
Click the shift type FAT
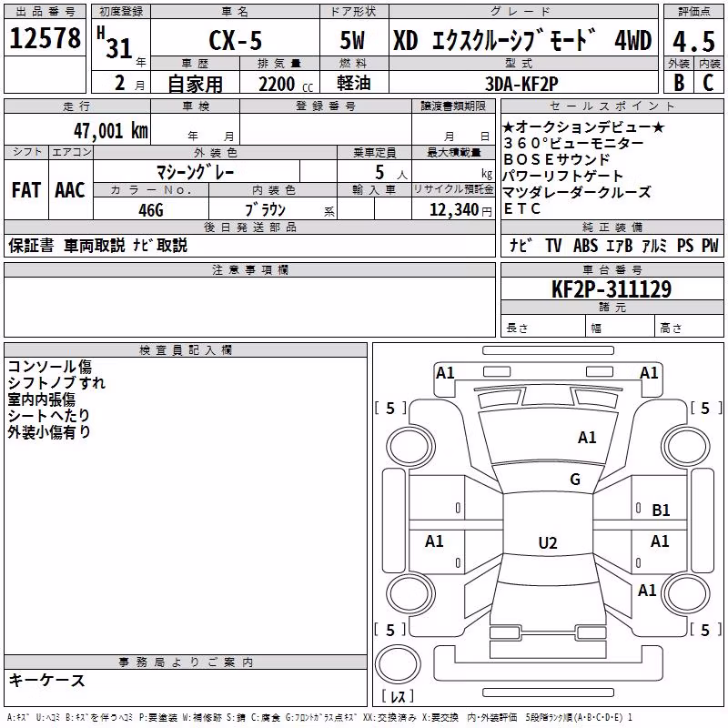click(x=26, y=190)
